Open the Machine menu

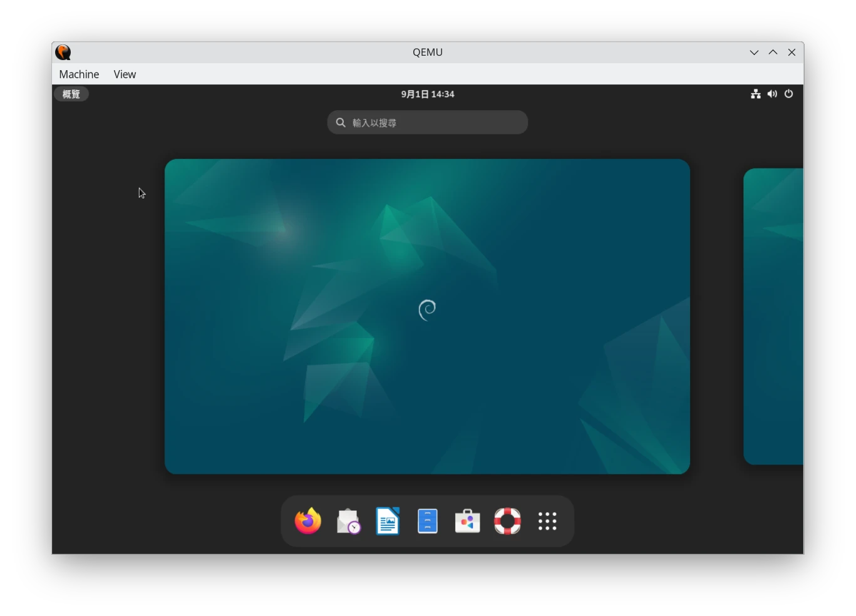[79, 74]
